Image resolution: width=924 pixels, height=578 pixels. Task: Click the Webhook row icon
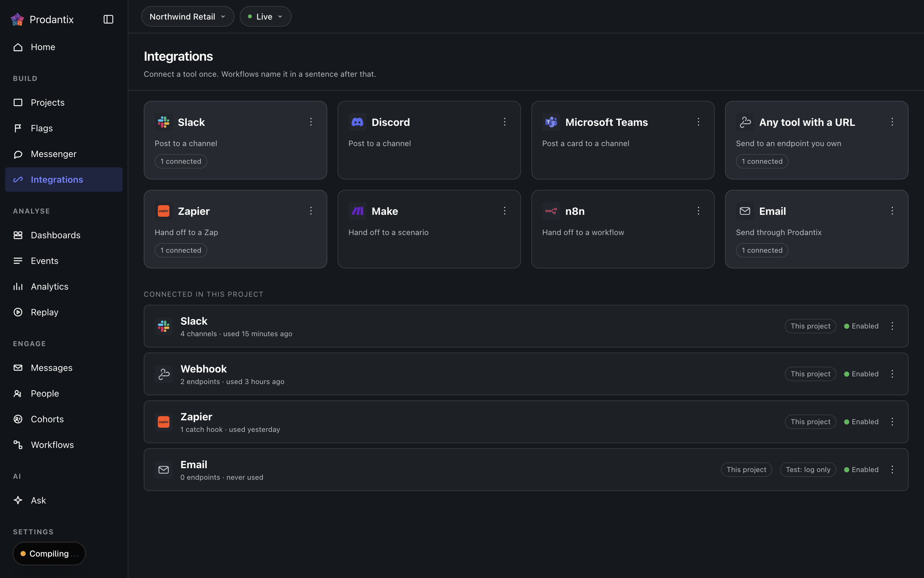163,374
